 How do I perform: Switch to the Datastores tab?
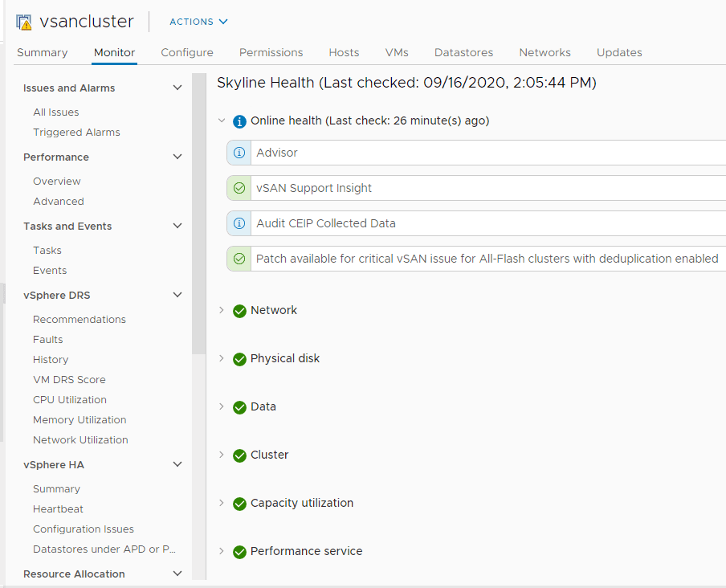463,52
